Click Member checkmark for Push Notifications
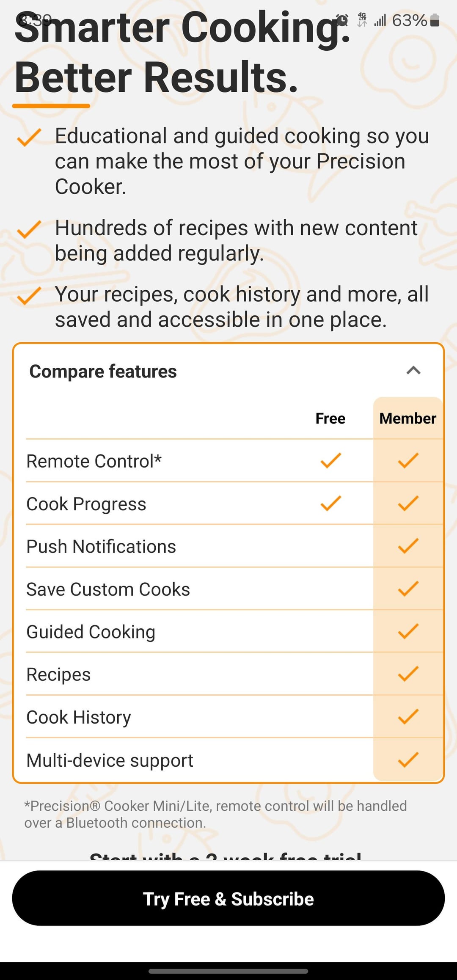This screenshot has height=980, width=457. click(x=408, y=546)
